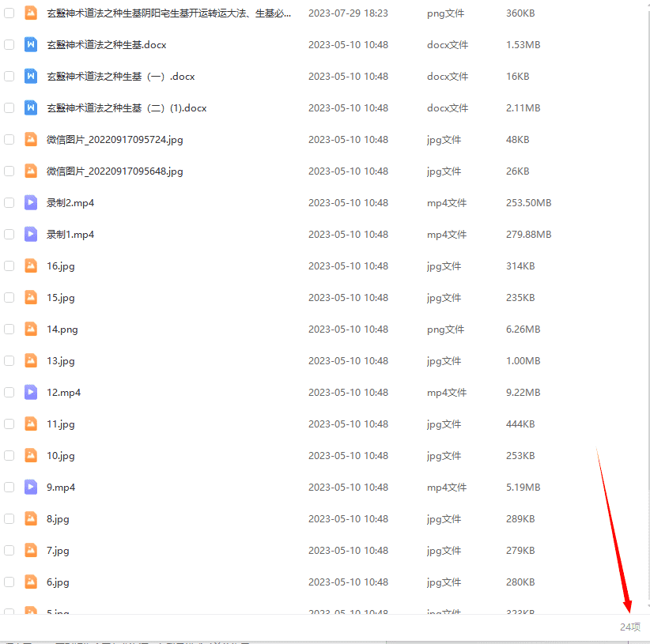Viewport: 650px width, 644px height.
Task: Click the 24项 item count label
Action: tap(629, 627)
